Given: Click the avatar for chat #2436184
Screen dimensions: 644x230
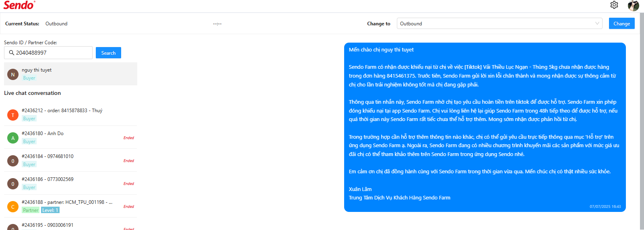Looking at the screenshot, I should pyautogui.click(x=13, y=161).
